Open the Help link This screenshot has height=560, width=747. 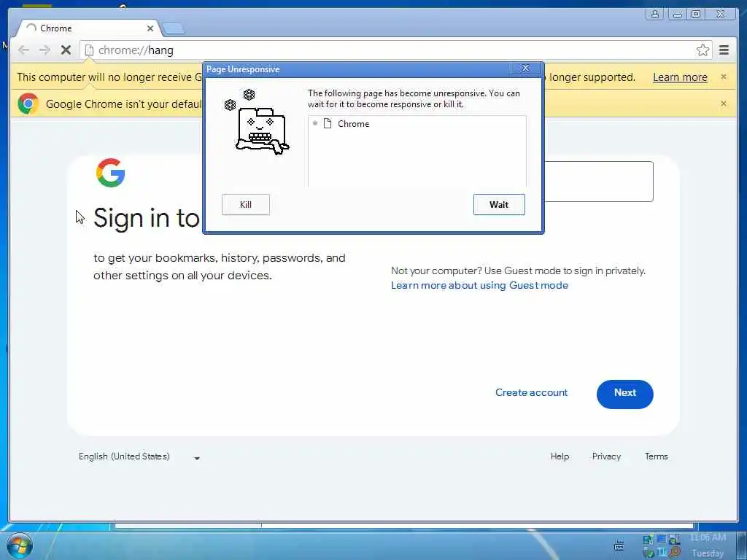[560, 456]
